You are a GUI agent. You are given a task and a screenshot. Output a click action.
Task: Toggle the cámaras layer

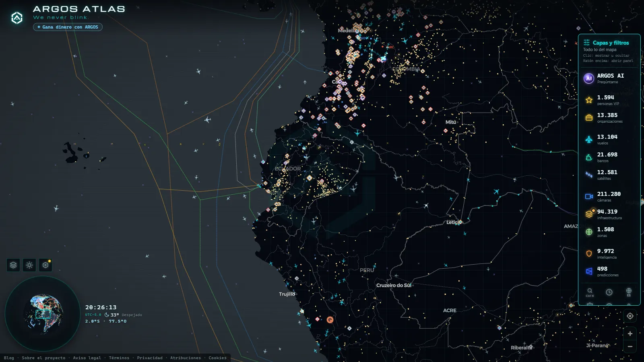pos(589,196)
